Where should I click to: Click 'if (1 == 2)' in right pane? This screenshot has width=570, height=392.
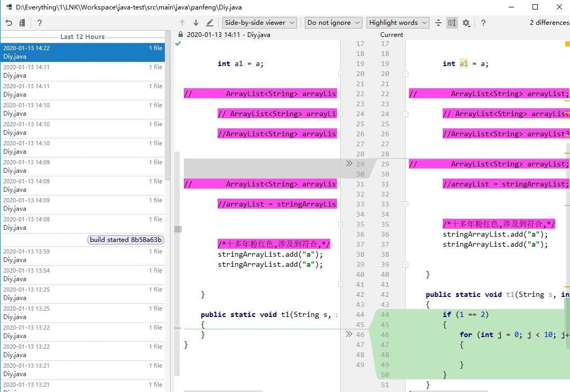coord(466,314)
